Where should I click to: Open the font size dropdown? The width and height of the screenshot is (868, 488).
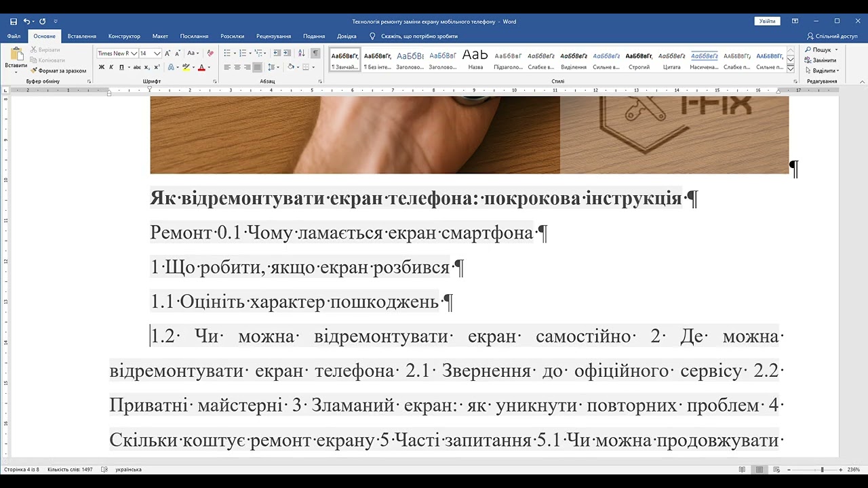click(x=157, y=53)
